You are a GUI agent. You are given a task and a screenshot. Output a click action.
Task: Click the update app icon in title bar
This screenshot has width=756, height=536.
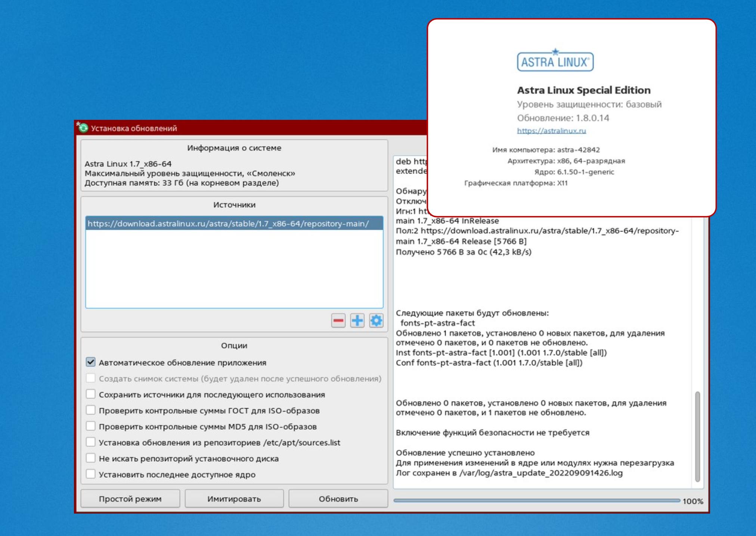point(83,128)
